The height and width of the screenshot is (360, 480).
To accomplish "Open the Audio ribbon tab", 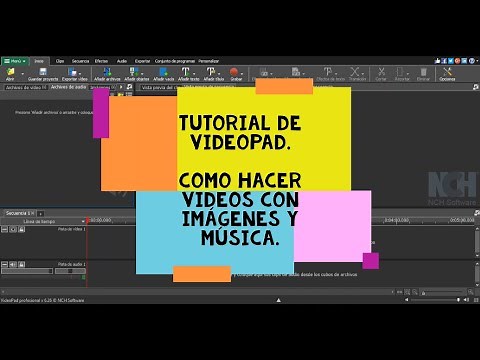I will coord(122,61).
